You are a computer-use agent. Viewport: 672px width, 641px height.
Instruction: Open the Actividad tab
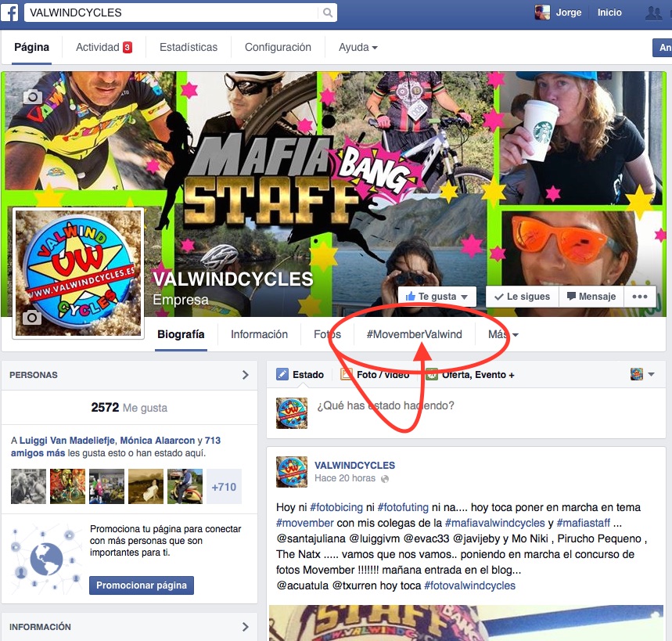click(x=97, y=47)
